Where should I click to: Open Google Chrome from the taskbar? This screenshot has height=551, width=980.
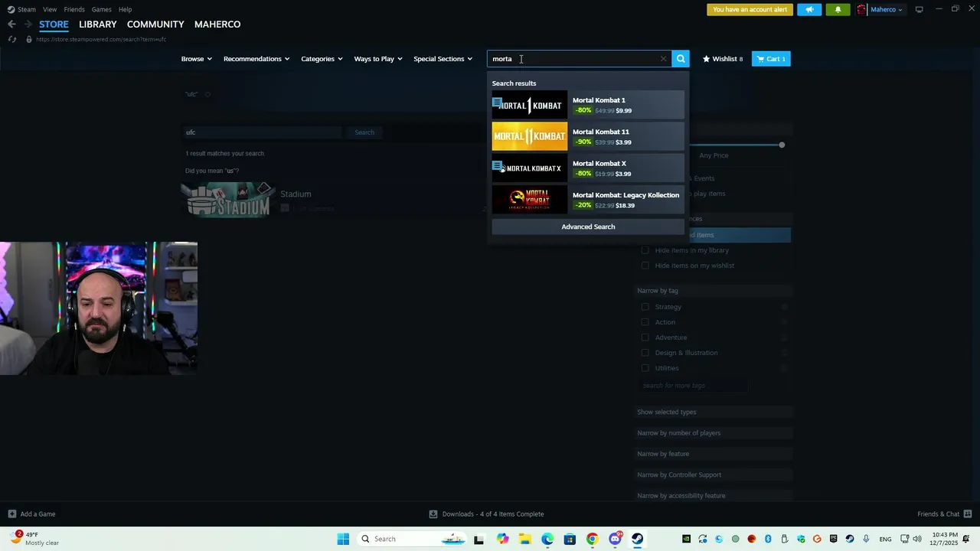pos(592,539)
